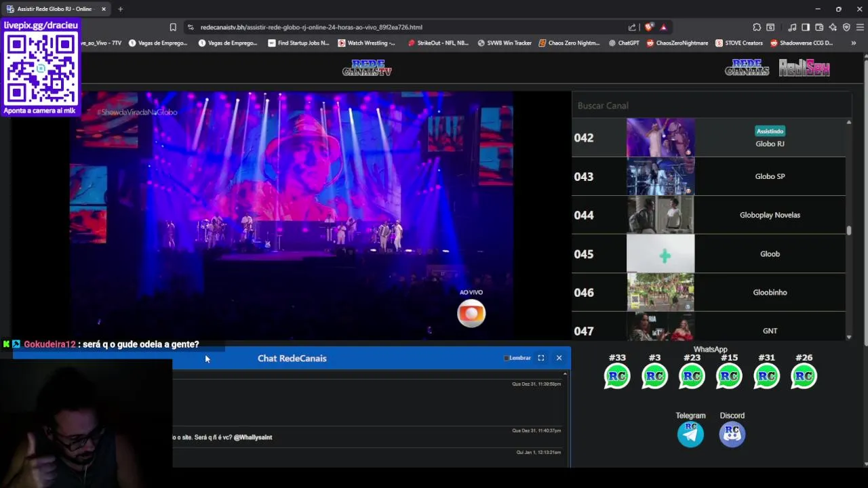
Task: Enable the Lembrar checkbox in chat
Action: 506,358
